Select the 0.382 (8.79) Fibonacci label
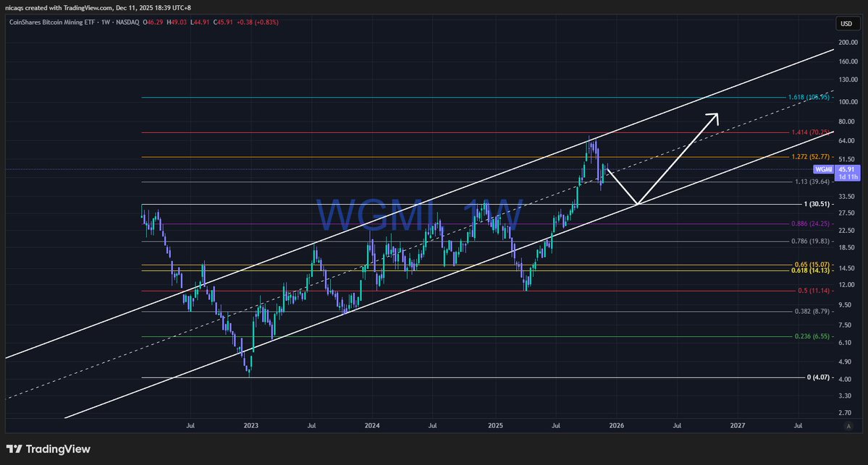868x465 pixels. pyautogui.click(x=812, y=311)
